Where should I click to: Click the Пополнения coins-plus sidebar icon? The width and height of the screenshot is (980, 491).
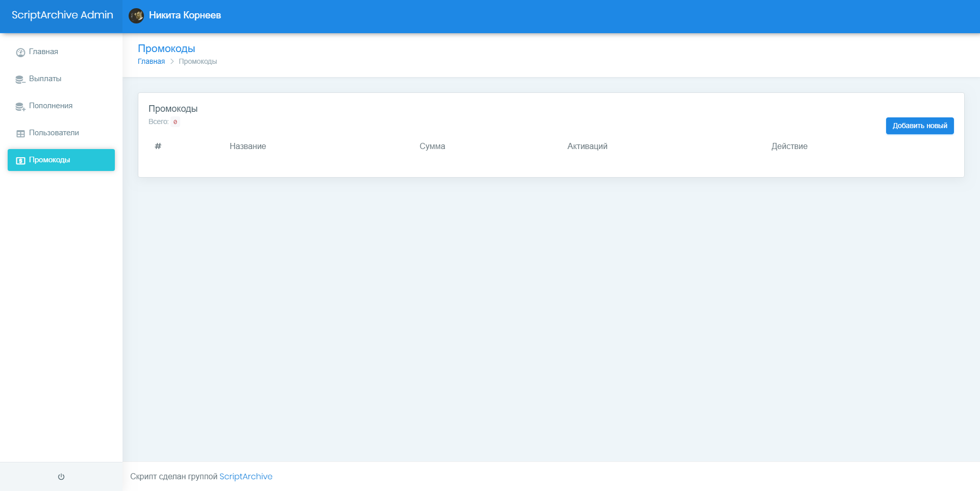tap(20, 106)
